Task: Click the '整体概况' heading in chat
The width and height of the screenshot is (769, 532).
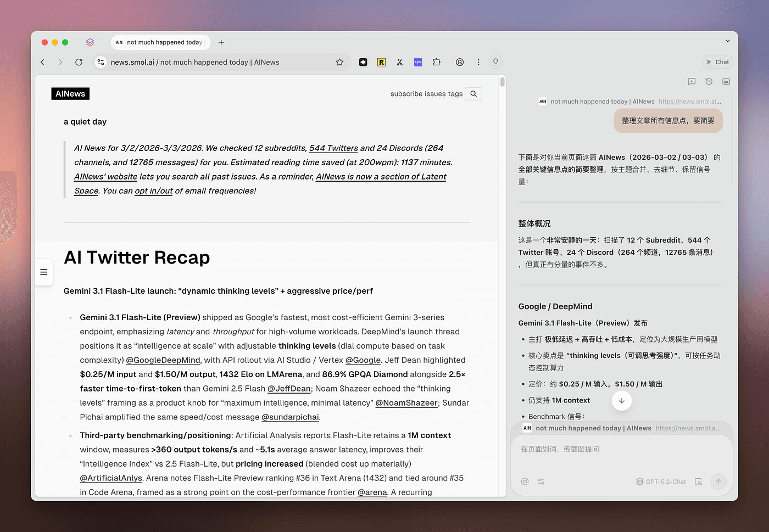Action: [x=534, y=223]
